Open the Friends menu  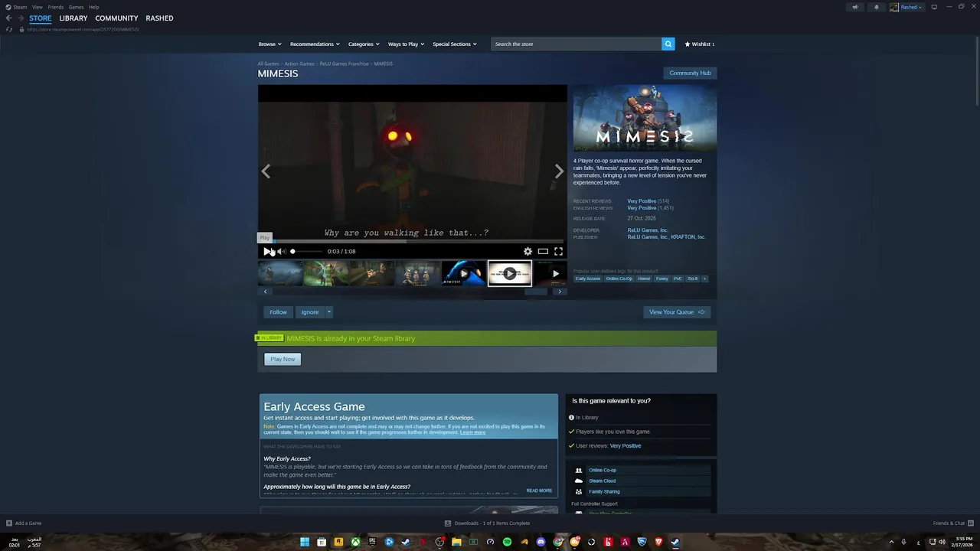(56, 7)
